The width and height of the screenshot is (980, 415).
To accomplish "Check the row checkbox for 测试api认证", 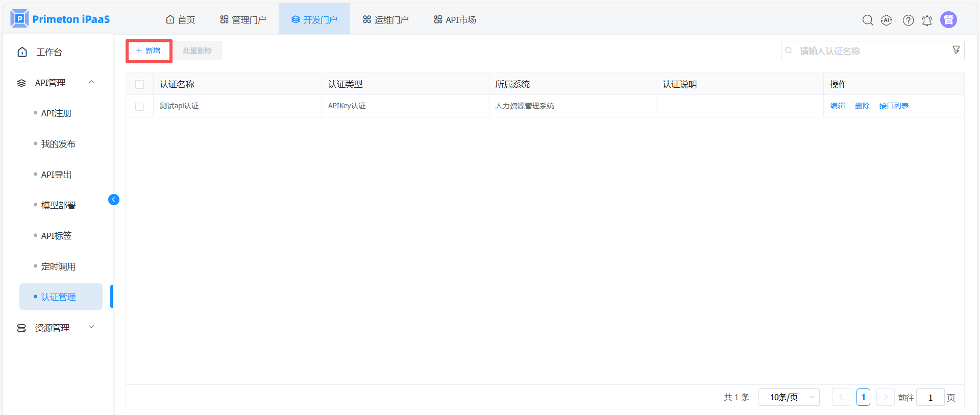I will (x=139, y=106).
